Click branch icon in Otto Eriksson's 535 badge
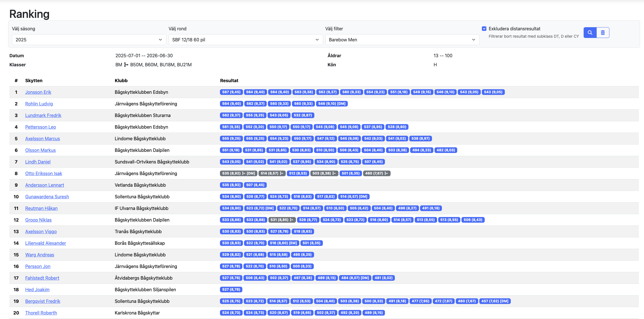644x319 pixels. click(244, 173)
